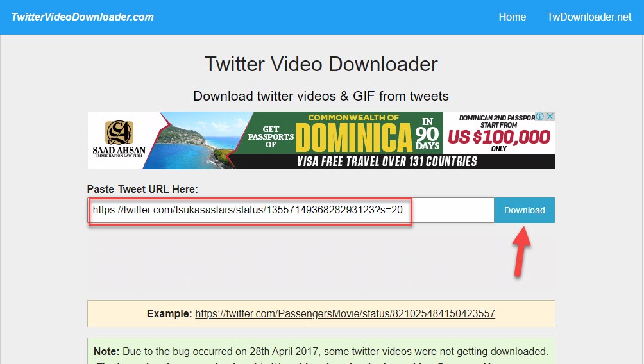Viewport: 644px width, 364px height.
Task: Open the Home menu item
Action: pyautogui.click(x=512, y=17)
